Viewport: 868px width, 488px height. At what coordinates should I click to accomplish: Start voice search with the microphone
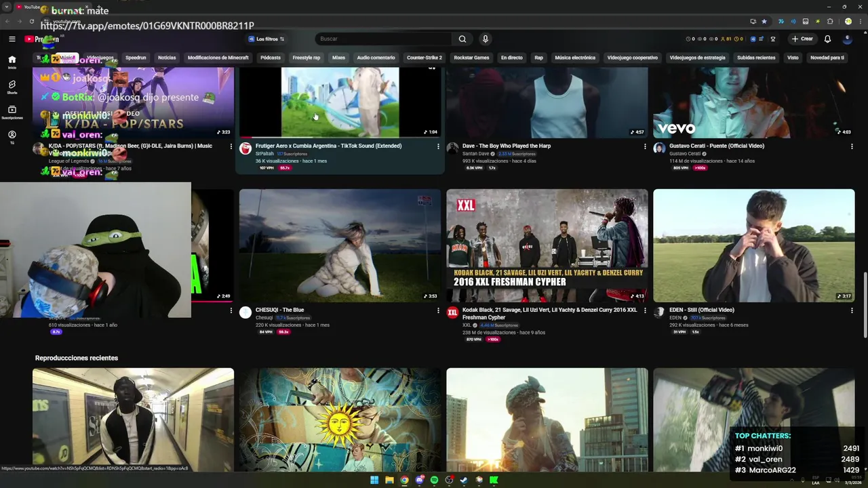(x=485, y=39)
